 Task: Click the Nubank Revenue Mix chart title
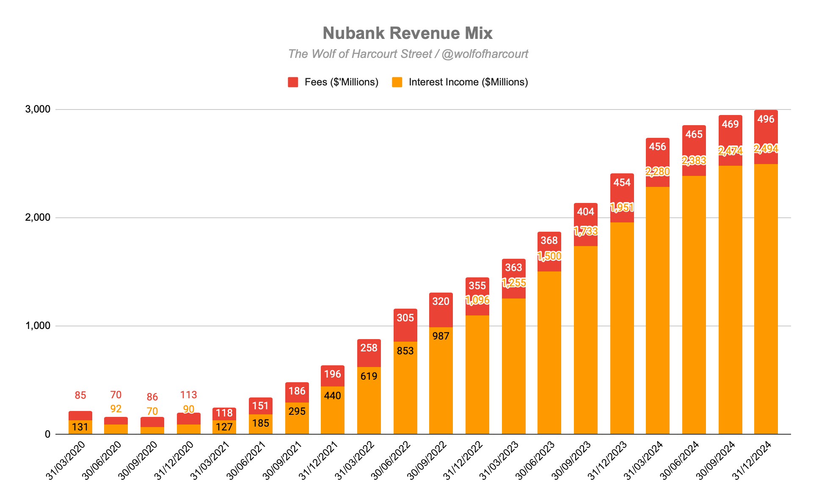pyautogui.click(x=408, y=33)
